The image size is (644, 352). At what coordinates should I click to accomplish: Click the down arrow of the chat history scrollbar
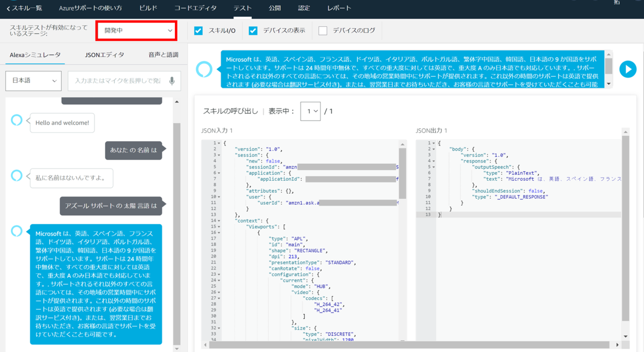[x=177, y=348]
